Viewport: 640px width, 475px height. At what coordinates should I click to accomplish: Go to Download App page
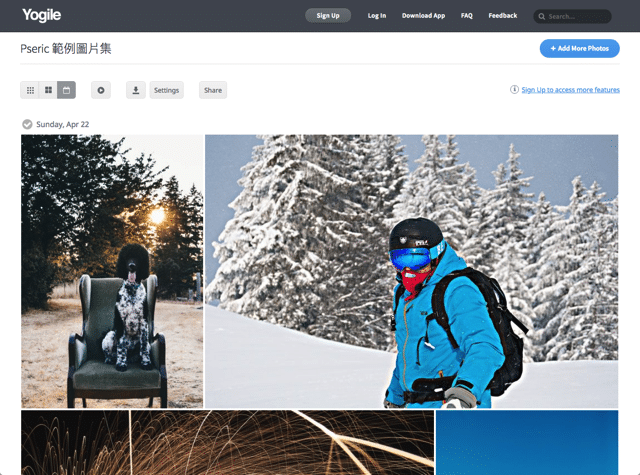pyautogui.click(x=423, y=16)
